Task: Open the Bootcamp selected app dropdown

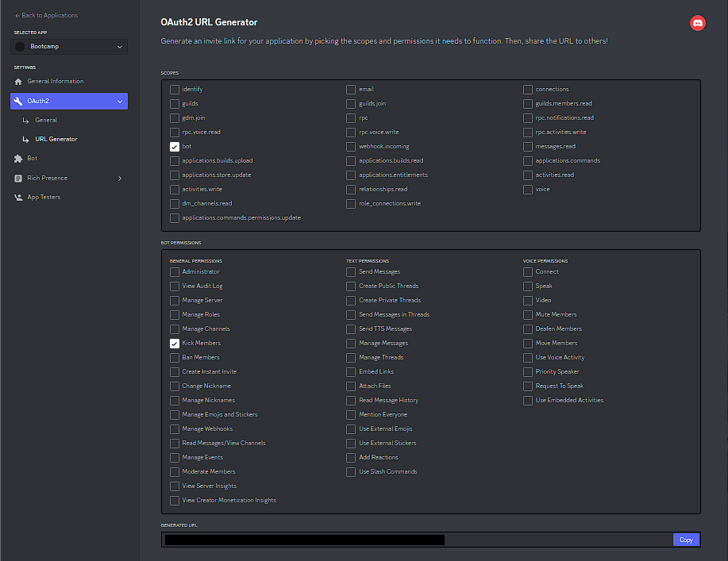Action: [69, 46]
